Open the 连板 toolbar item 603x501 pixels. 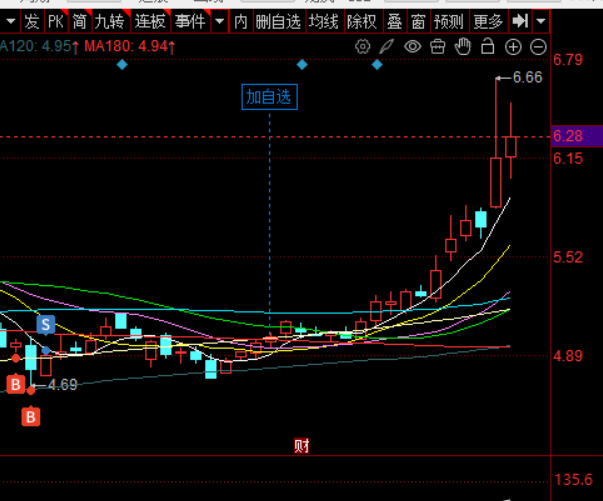point(150,21)
